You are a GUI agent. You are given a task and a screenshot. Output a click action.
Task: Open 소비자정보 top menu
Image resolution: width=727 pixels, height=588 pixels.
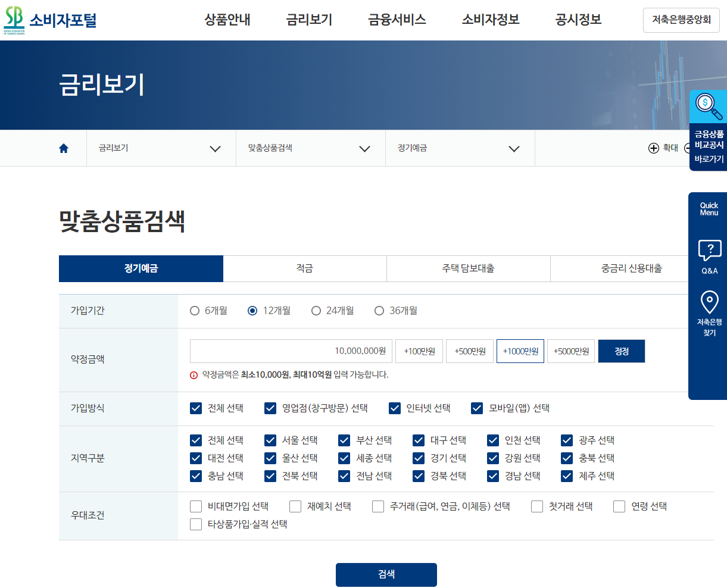click(x=491, y=20)
